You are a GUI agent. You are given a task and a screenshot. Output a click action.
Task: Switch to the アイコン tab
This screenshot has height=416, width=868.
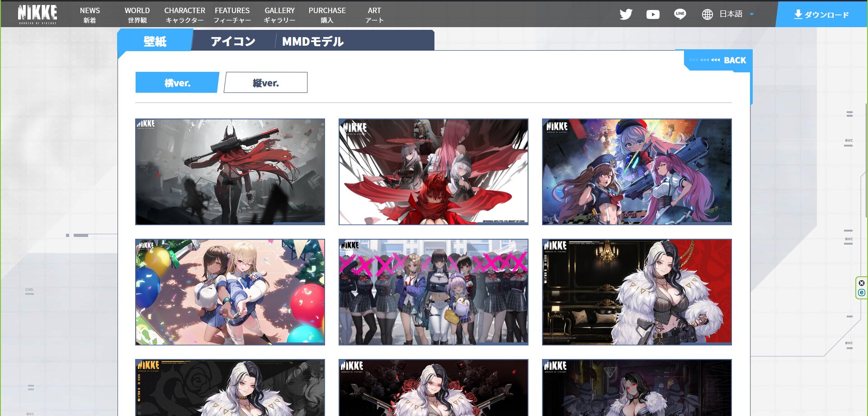tap(233, 41)
